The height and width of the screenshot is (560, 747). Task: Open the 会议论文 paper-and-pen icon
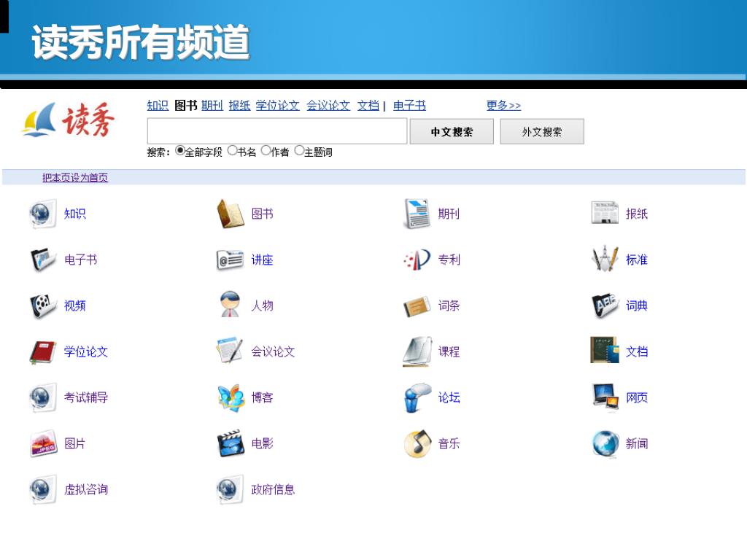[x=230, y=351]
